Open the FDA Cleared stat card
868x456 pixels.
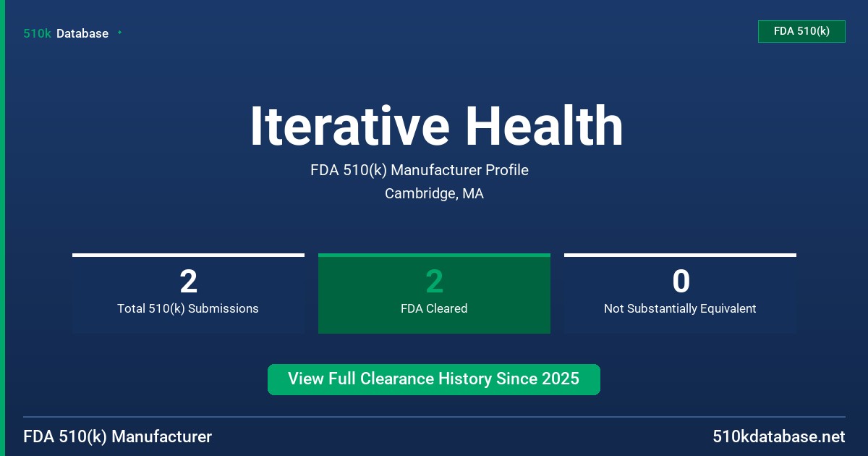[x=434, y=293]
